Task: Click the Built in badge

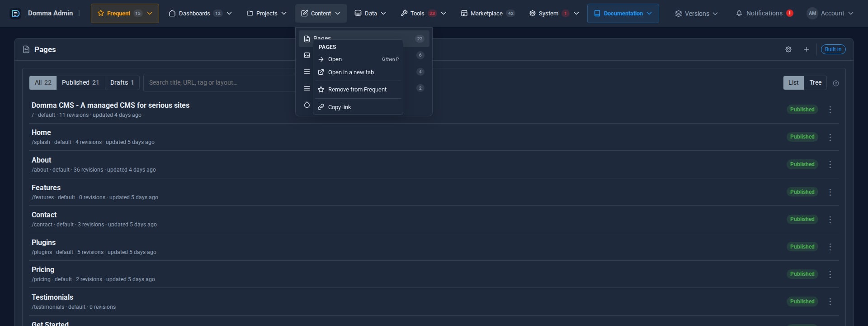Action: pos(833,49)
